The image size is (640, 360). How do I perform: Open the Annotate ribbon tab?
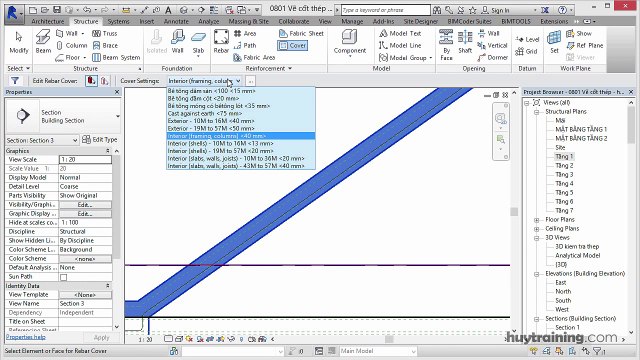point(176,21)
